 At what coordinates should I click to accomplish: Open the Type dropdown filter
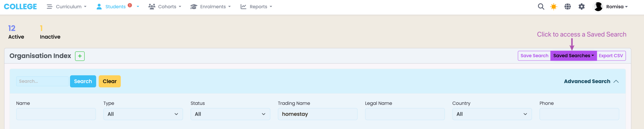tap(143, 114)
